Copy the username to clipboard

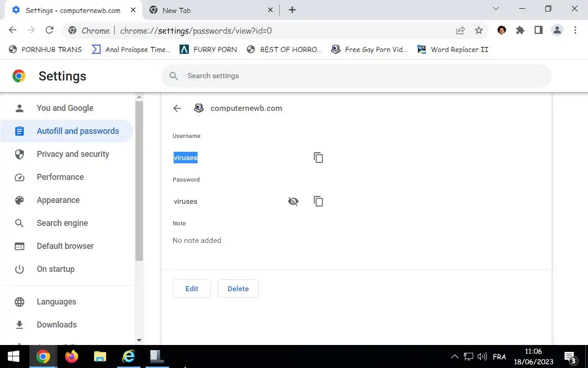pyautogui.click(x=318, y=158)
